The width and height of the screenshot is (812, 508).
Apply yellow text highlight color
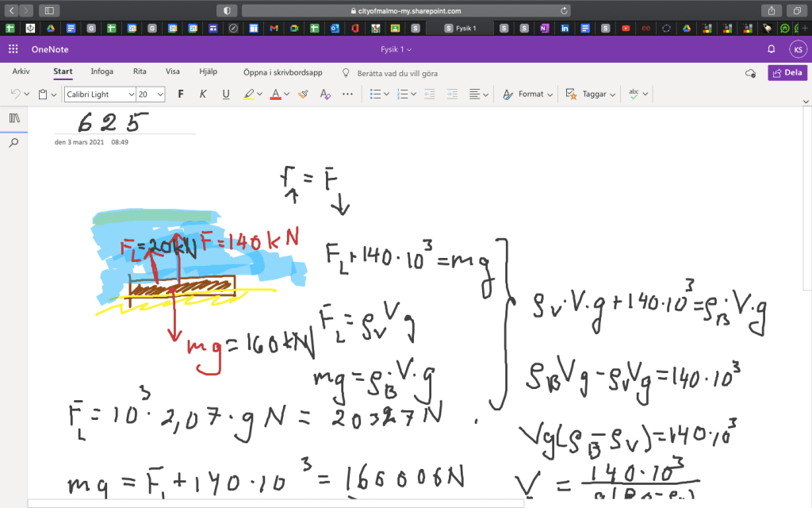(248, 94)
